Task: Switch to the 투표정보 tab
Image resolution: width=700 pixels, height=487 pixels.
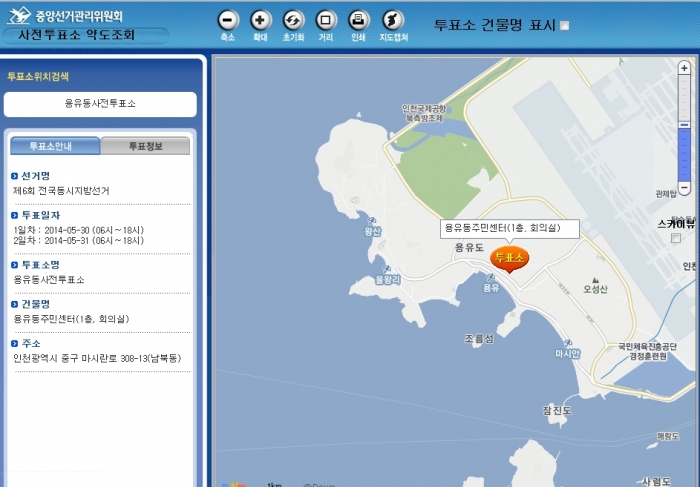Action: 146,146
